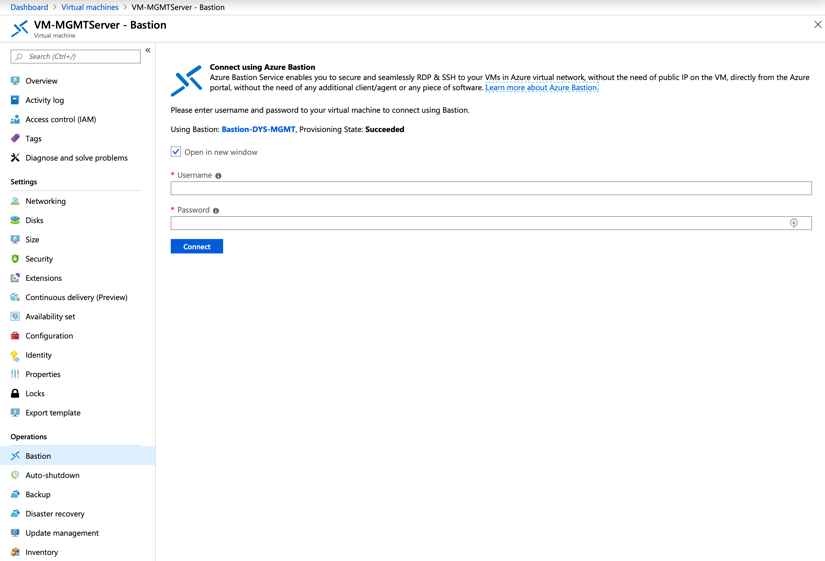Screen dimensions: 825x561
Task: Go to Dashboard breadcrumb link
Action: click(x=29, y=7)
